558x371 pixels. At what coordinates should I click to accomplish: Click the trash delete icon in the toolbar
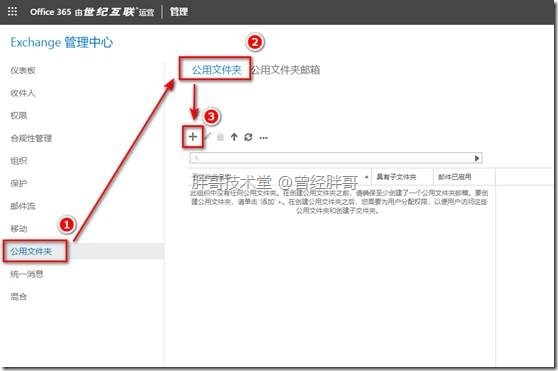pyautogui.click(x=220, y=137)
